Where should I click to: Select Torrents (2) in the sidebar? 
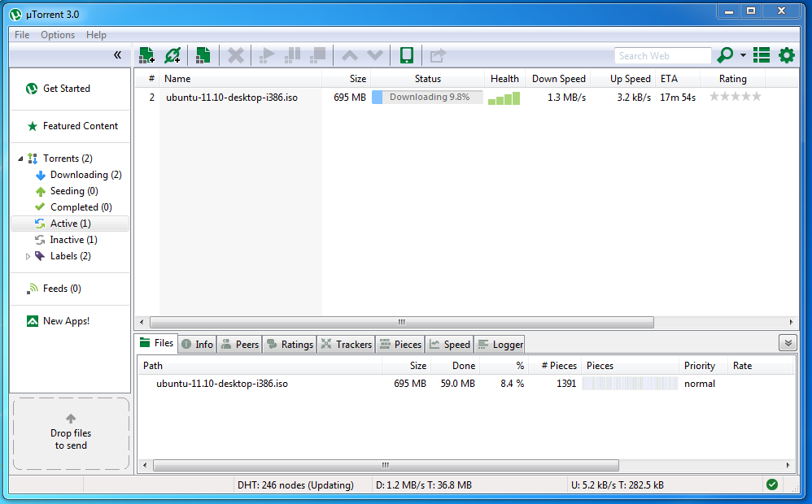pos(68,159)
